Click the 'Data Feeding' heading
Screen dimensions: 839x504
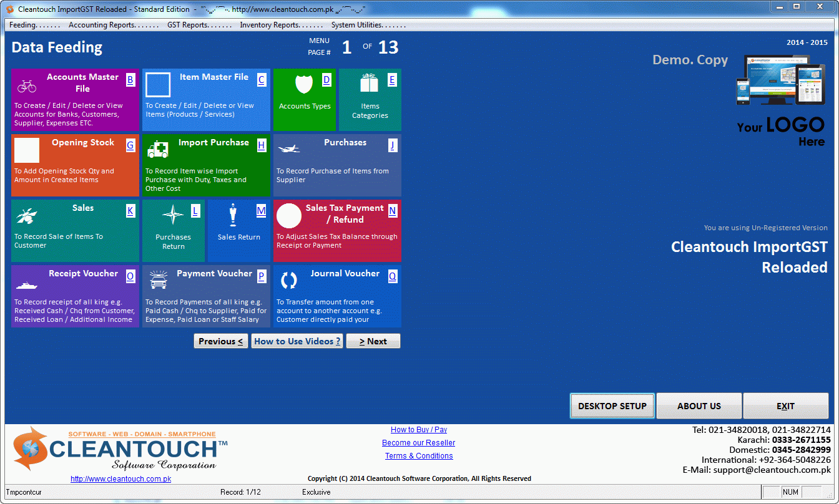tap(57, 47)
